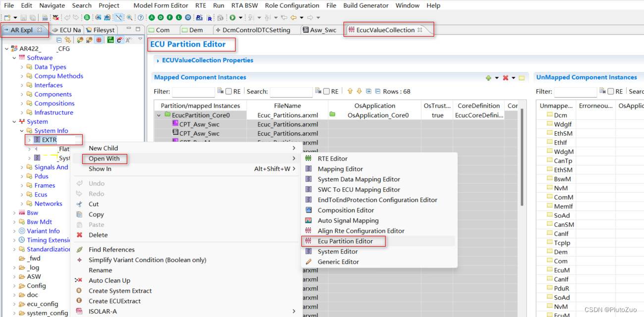Click the move-down arrow icon beside Search
The width and height of the screenshot is (644, 317).
pos(359,91)
